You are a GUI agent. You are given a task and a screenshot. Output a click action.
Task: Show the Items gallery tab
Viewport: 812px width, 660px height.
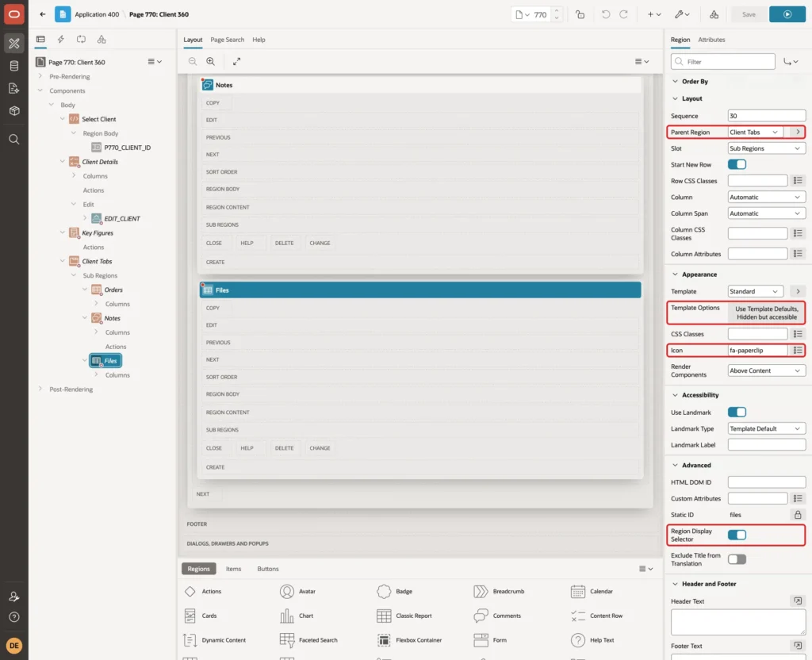[x=234, y=569]
